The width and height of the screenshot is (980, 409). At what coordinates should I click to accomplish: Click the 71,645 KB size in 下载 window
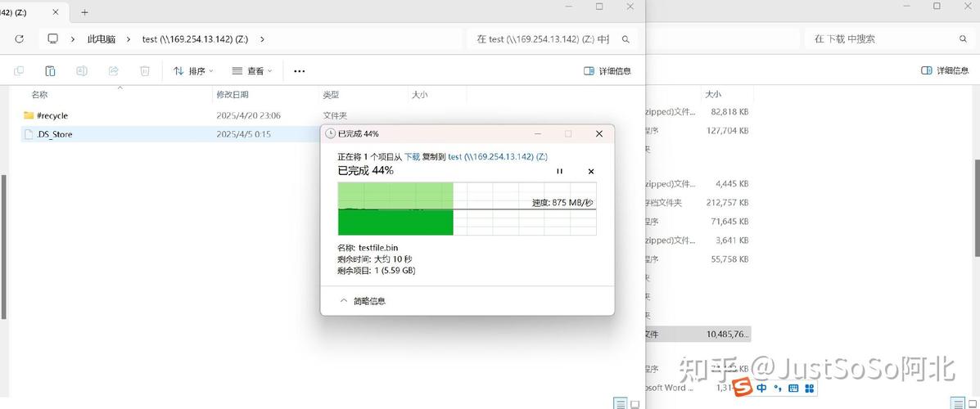point(729,221)
